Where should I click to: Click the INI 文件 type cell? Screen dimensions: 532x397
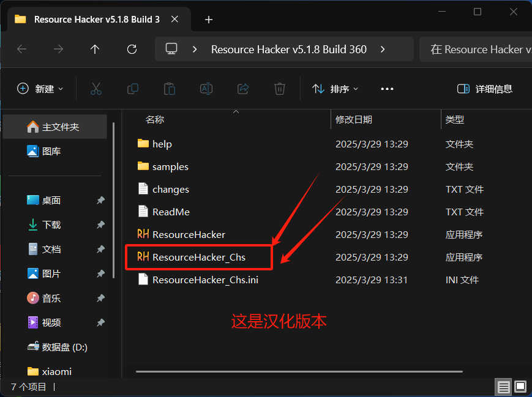click(x=462, y=280)
